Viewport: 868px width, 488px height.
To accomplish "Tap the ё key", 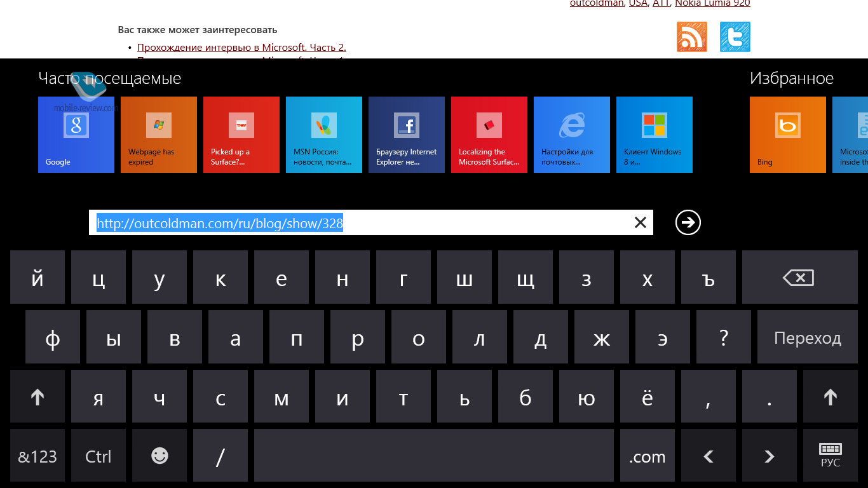I will 648,396.
